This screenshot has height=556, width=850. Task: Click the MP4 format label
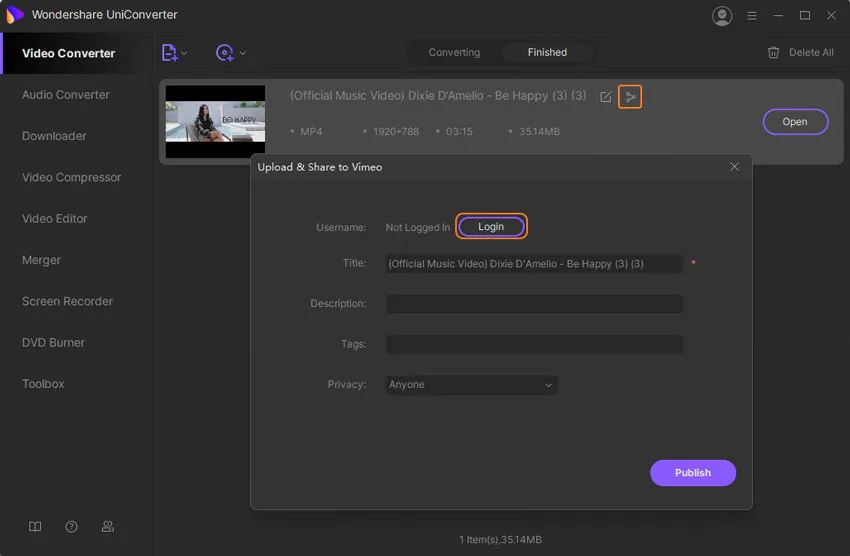(x=311, y=132)
